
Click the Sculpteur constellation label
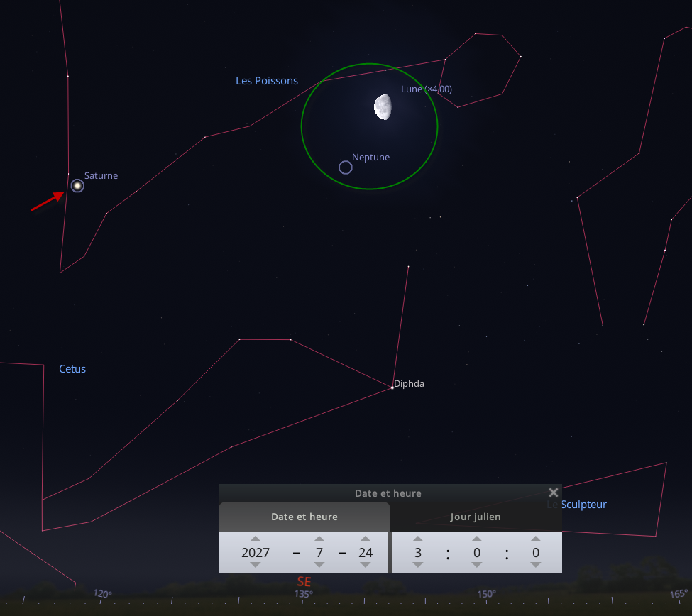(x=583, y=505)
